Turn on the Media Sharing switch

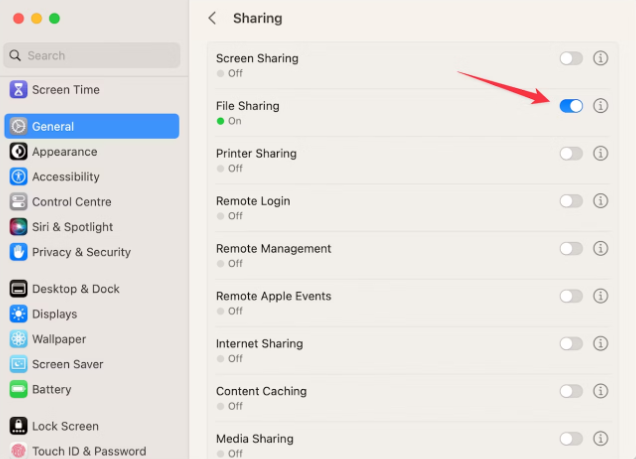(571, 439)
